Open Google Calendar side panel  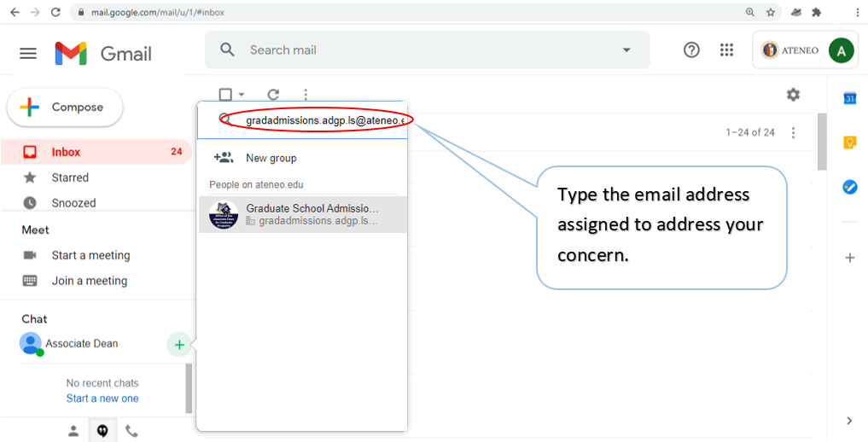point(849,99)
